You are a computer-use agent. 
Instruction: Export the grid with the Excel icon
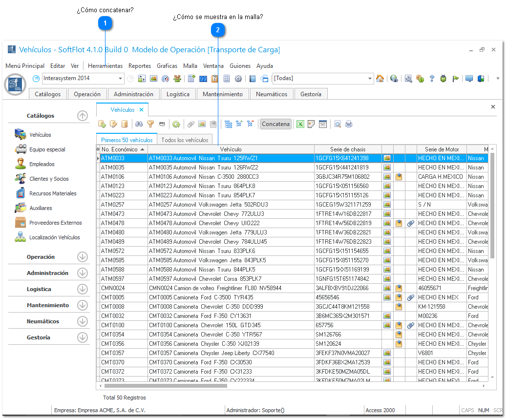coord(301,124)
